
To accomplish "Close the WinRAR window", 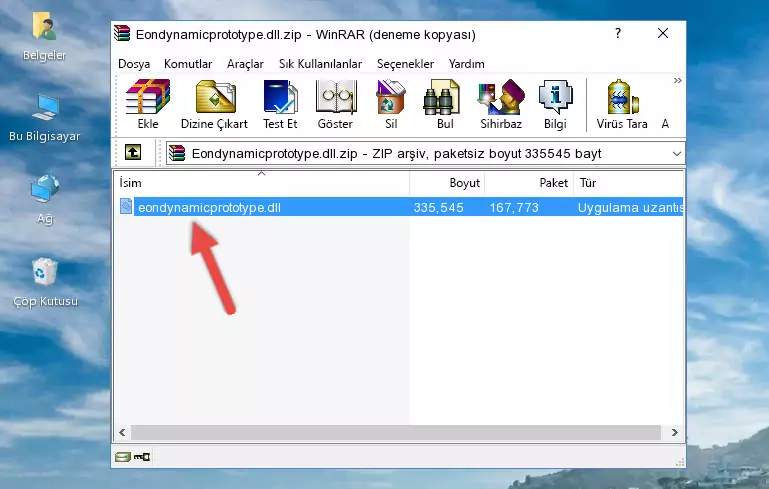I will [663, 33].
